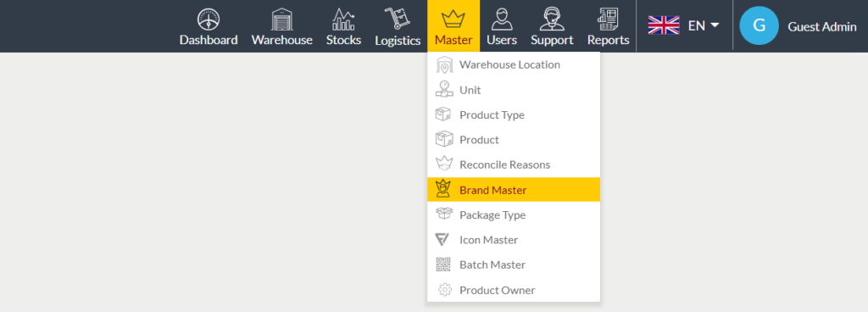This screenshot has height=312, width=868.
Task: Open the Dashboard gauge icon
Action: pos(209,19)
